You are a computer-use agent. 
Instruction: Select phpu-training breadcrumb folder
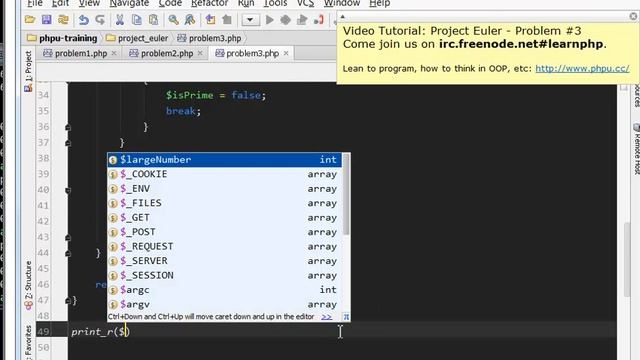pos(62,38)
